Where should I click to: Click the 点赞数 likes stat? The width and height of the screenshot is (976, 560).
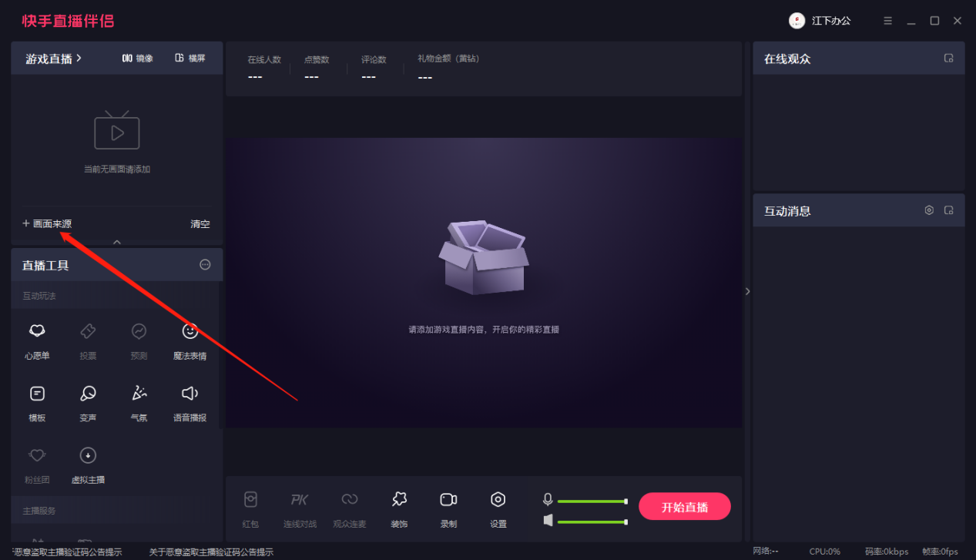317,68
